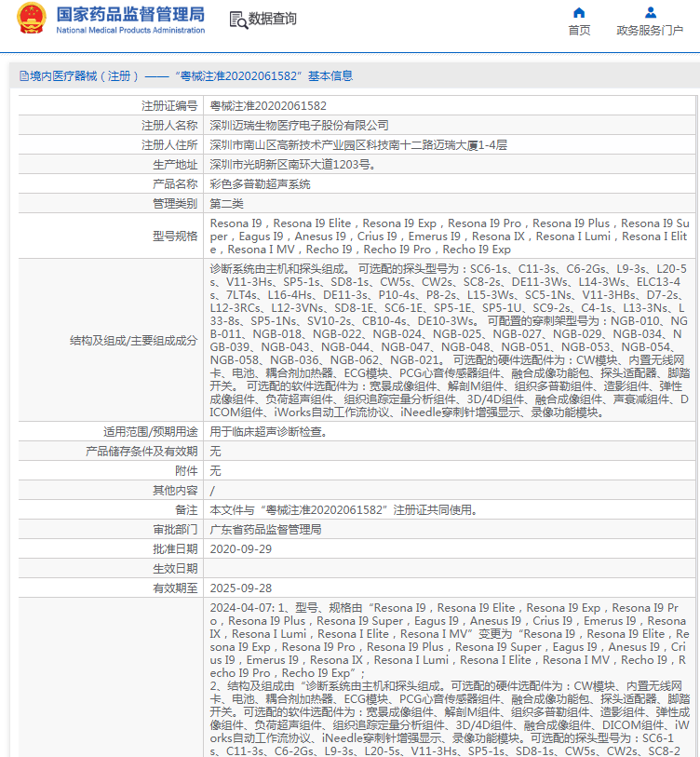Select the 附件 label cell
700x757 pixels.
click(x=111, y=471)
